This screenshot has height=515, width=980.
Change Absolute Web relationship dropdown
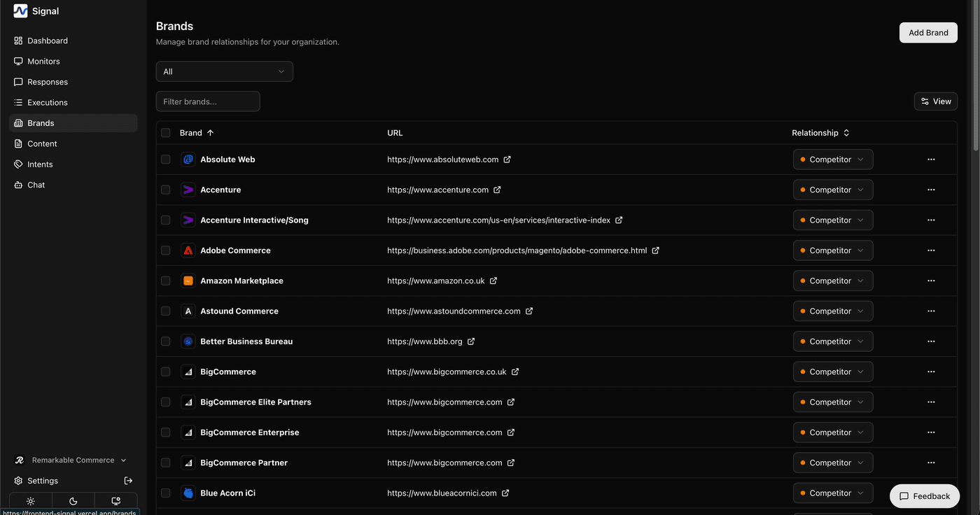833,160
